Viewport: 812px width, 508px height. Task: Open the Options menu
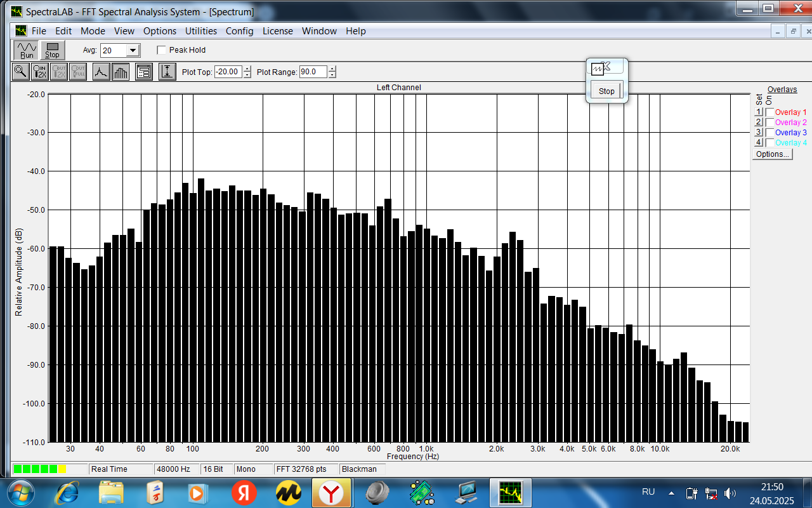coord(160,30)
